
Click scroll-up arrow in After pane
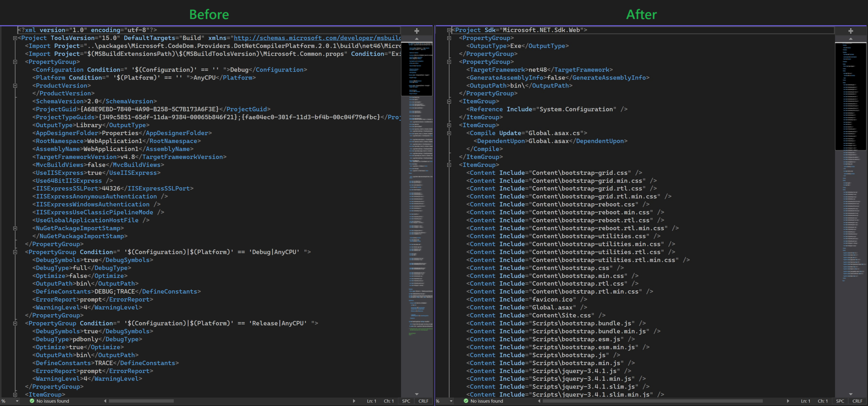(x=851, y=39)
